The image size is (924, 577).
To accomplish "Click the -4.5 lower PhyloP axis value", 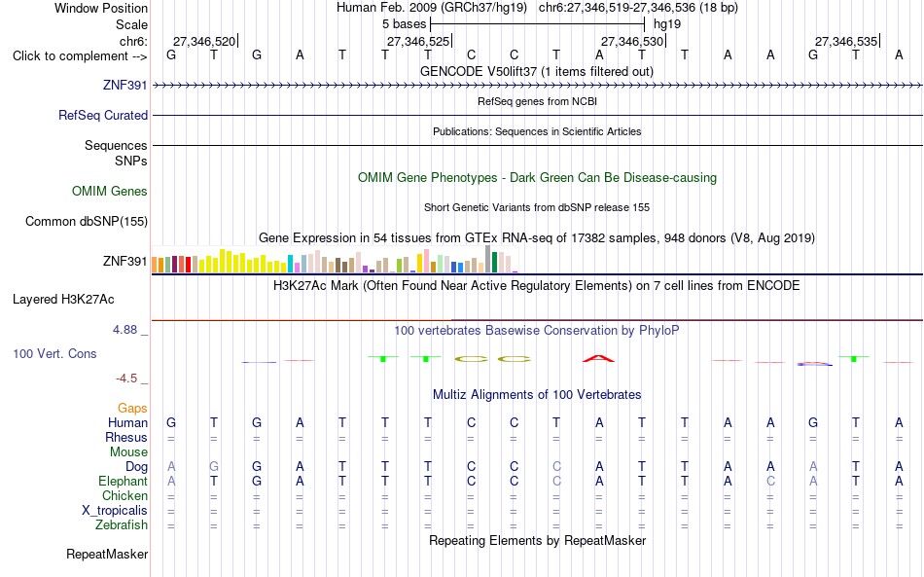I will point(126,378).
